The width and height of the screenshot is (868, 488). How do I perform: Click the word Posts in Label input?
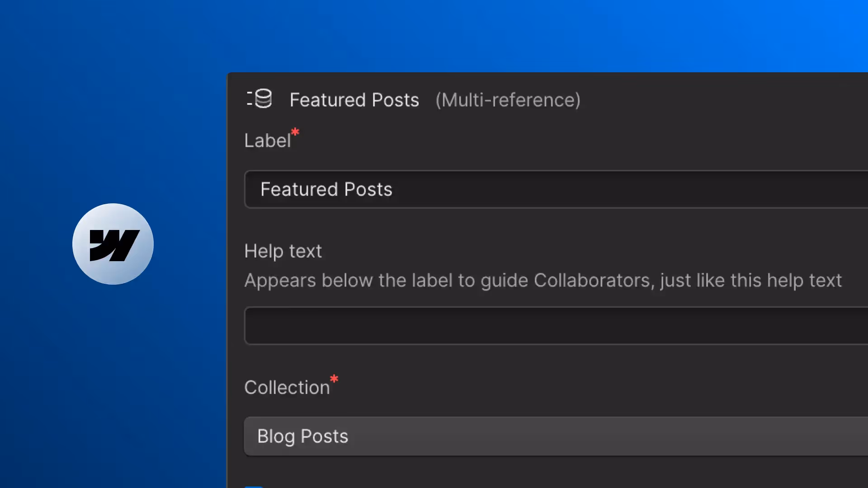368,189
